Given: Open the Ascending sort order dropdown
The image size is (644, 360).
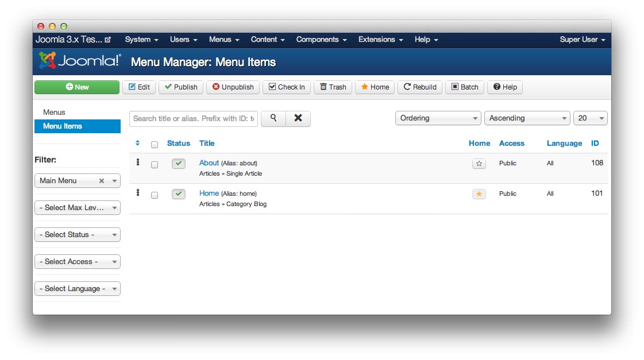Looking at the screenshot, I should 526,118.
